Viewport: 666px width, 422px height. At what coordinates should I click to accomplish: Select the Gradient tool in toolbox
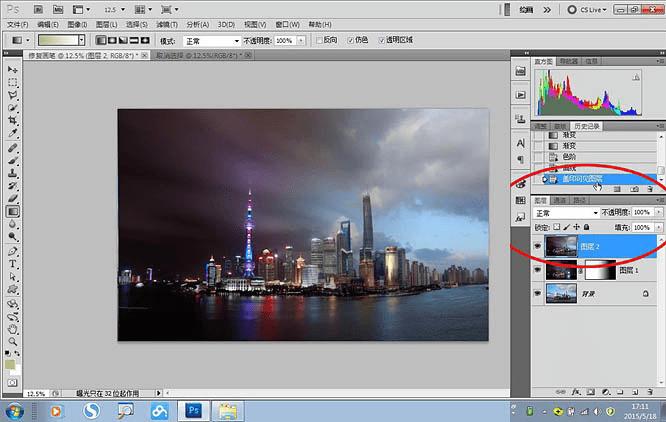pyautogui.click(x=13, y=211)
